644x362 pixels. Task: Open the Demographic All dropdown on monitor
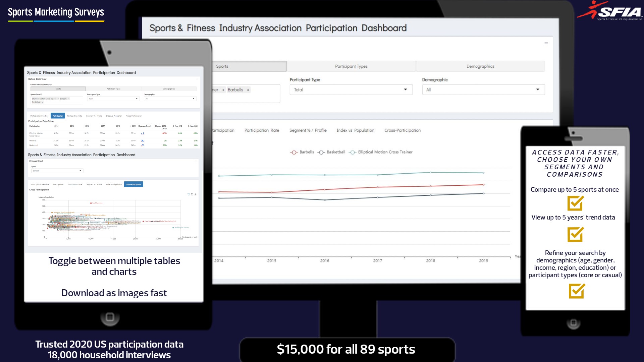483,90
